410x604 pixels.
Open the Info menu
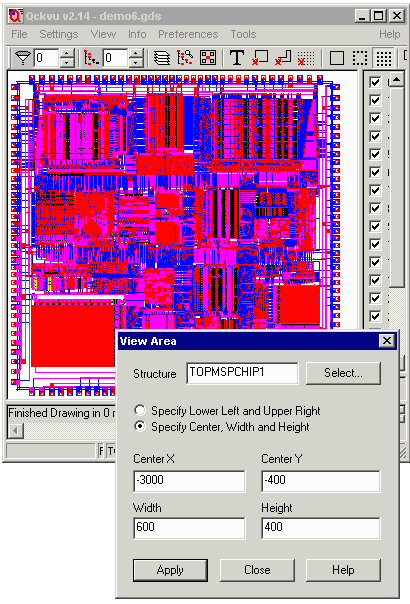point(137,34)
